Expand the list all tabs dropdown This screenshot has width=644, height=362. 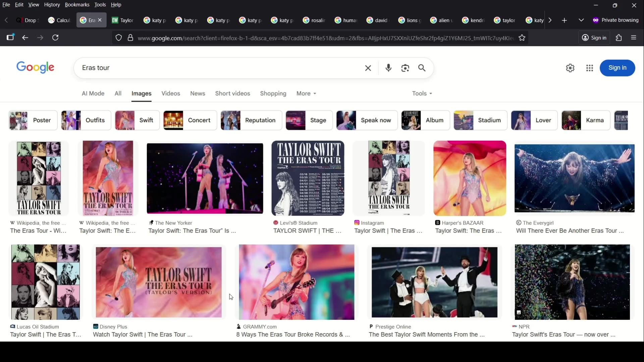coord(581,20)
